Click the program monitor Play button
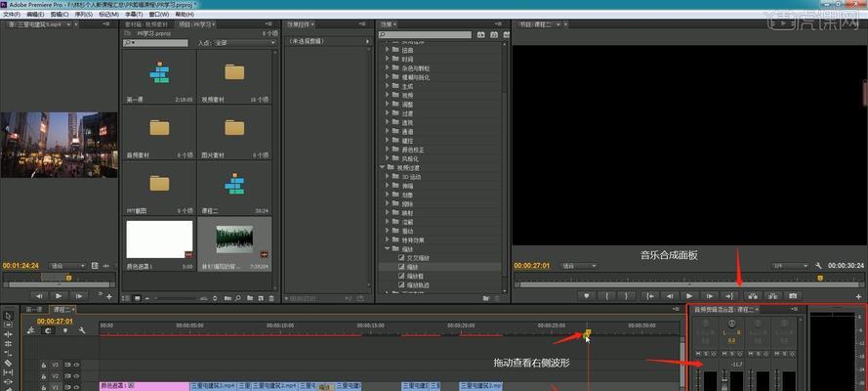The image size is (868, 391). (689, 295)
